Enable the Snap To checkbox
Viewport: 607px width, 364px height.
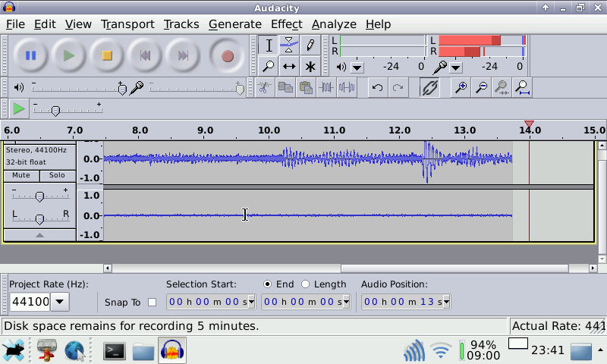152,303
